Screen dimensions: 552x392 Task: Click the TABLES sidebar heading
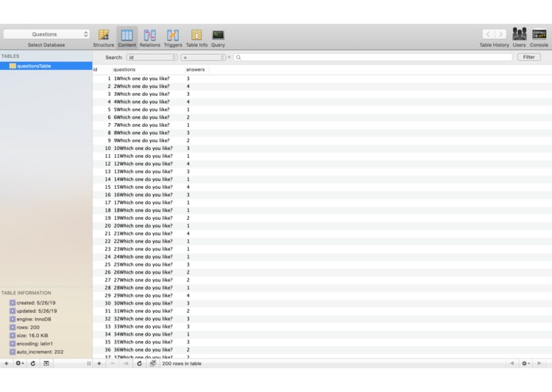[x=10, y=56]
